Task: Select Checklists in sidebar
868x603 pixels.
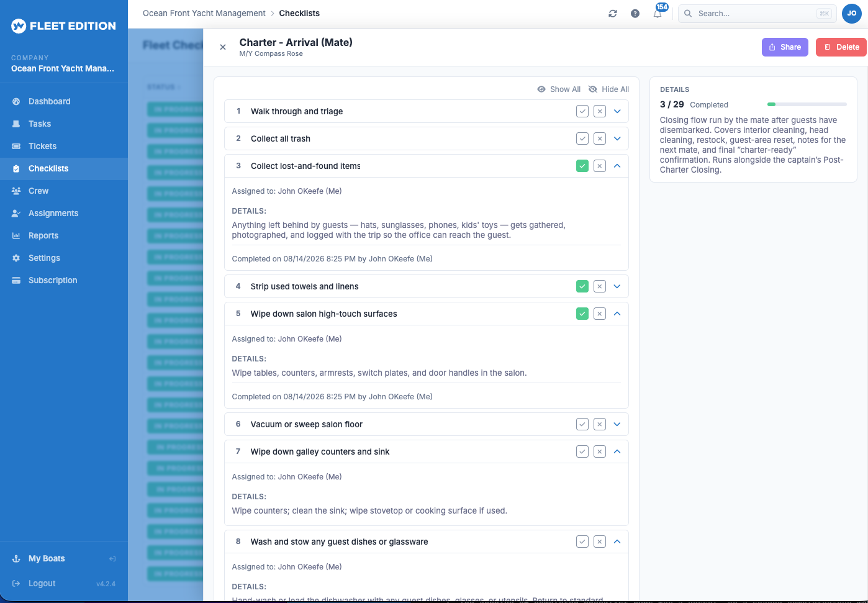Action: point(64,169)
